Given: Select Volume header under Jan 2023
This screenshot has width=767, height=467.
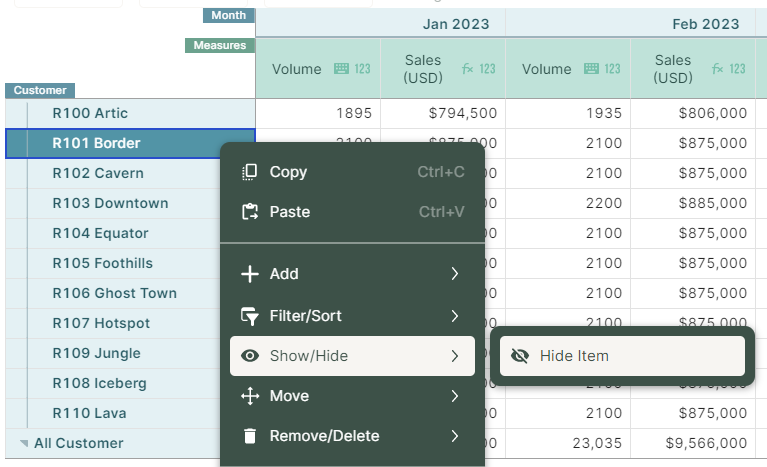Looking at the screenshot, I should tap(318, 68).
